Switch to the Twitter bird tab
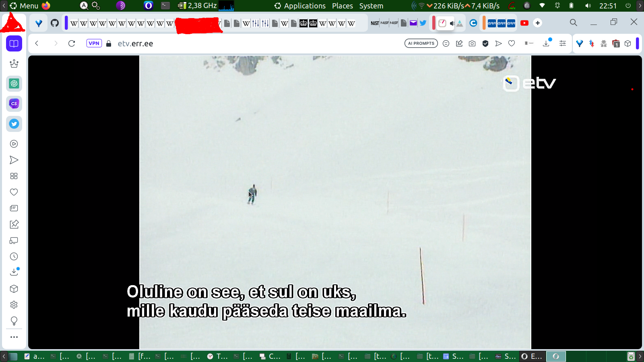 coord(423,23)
